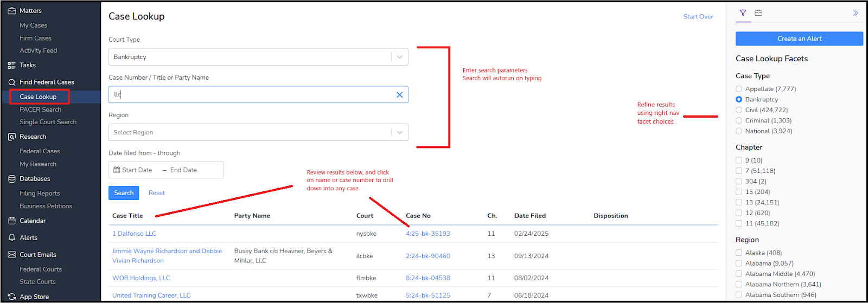
Task: Open case 1 Dalfonso LLC
Action: [x=134, y=234]
